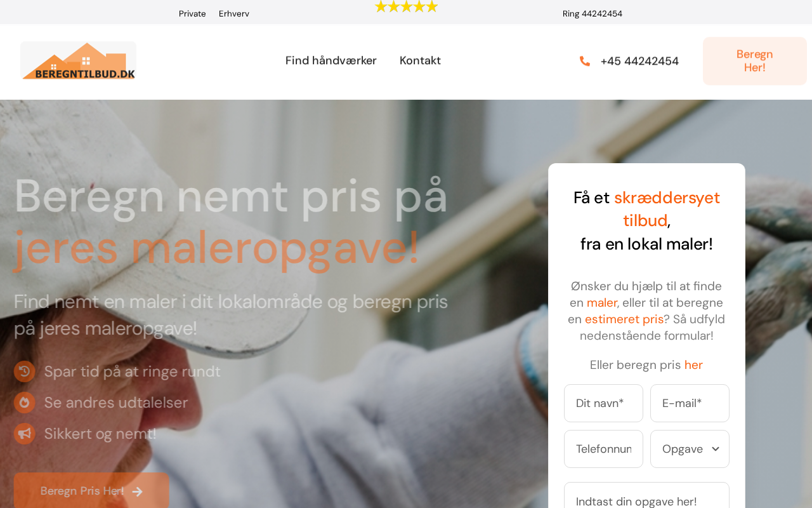Follow the orange 'her' link
The height and width of the screenshot is (508, 812).
pos(693,365)
